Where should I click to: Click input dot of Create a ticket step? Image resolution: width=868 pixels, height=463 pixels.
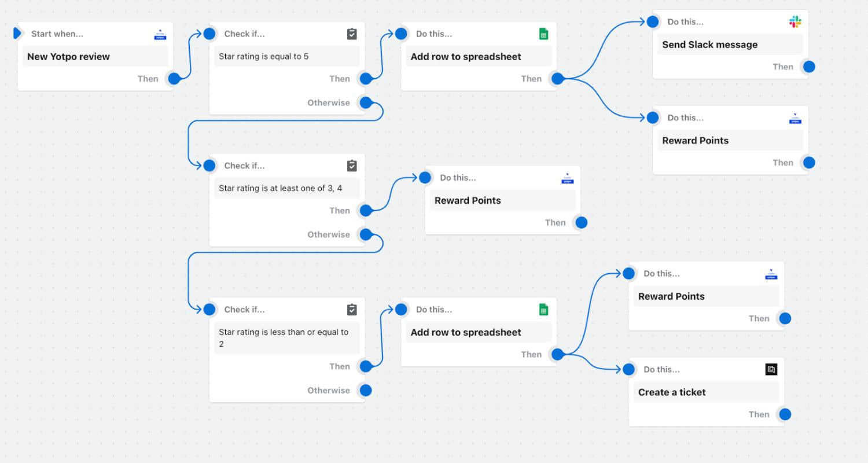[629, 369]
